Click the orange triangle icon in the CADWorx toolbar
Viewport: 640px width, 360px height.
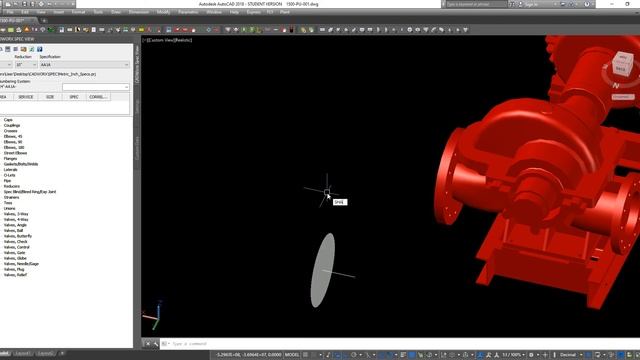click(x=27, y=30)
